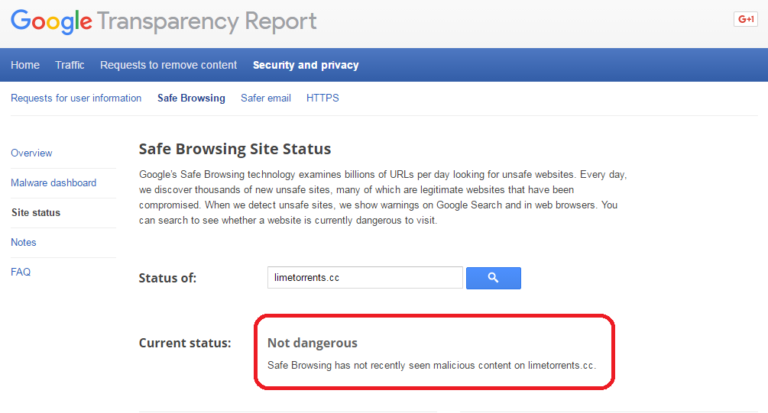Click the Transparency Report title text
This screenshot has width=768, height=413.
tap(207, 22)
